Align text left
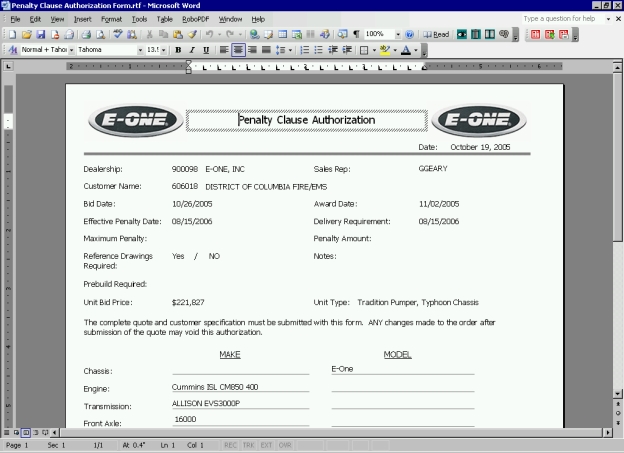624x453 pixels. 224,50
